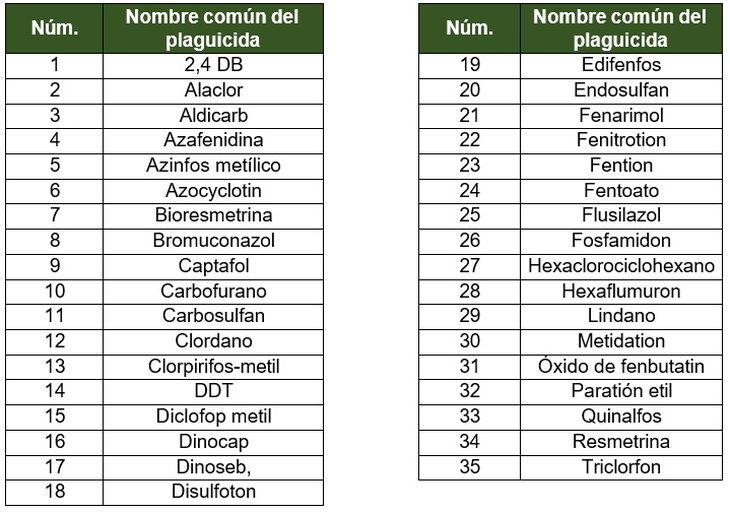This screenshot has height=512, width=730.
Task: Select the Óxido de fenbutatin cell
Action: coord(620,366)
